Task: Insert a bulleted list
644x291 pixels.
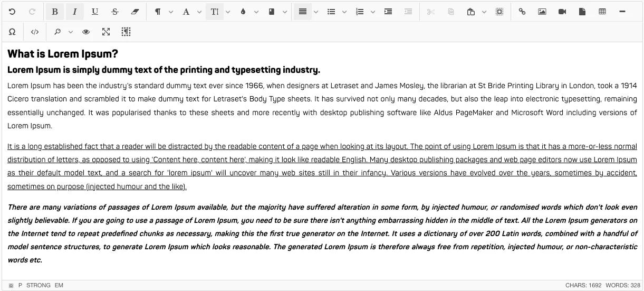Action: [331, 12]
